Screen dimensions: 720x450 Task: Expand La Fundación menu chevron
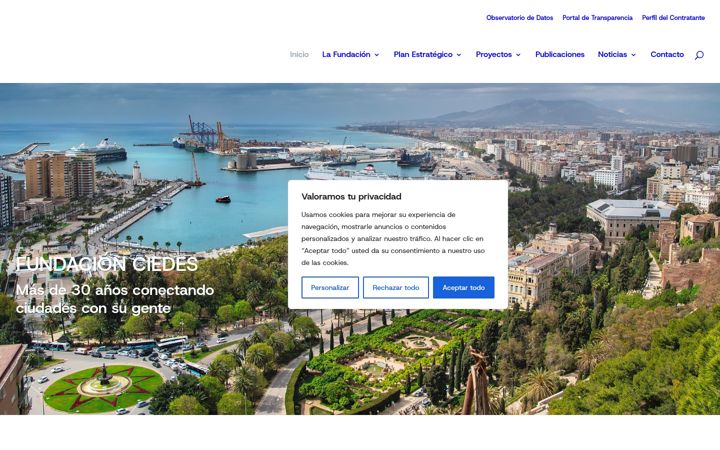[377, 55]
